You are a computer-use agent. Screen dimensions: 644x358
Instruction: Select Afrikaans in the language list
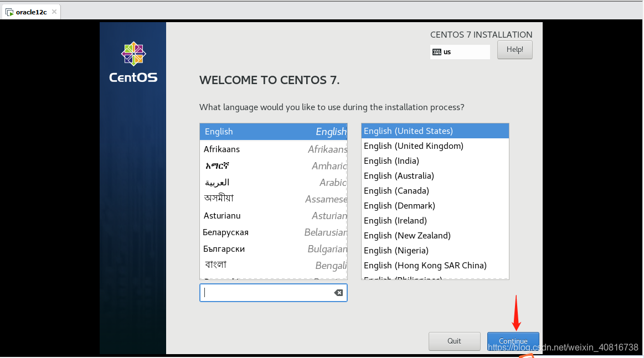click(274, 149)
